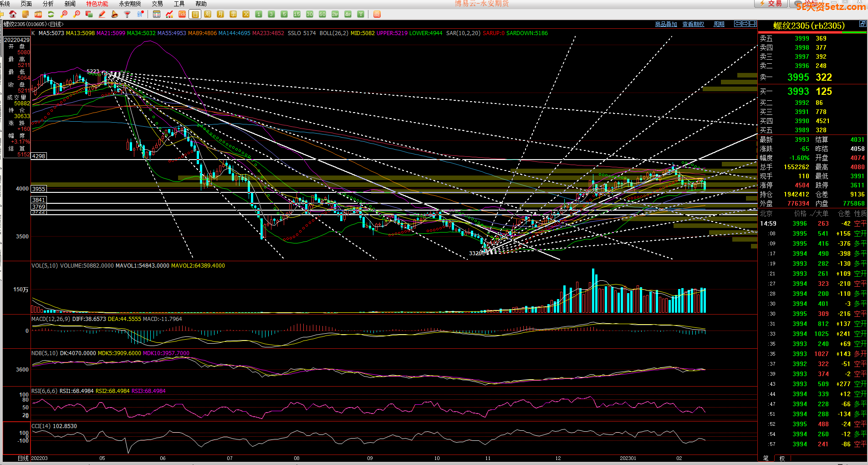Expand the quote panel restore icon

pos(863,24)
